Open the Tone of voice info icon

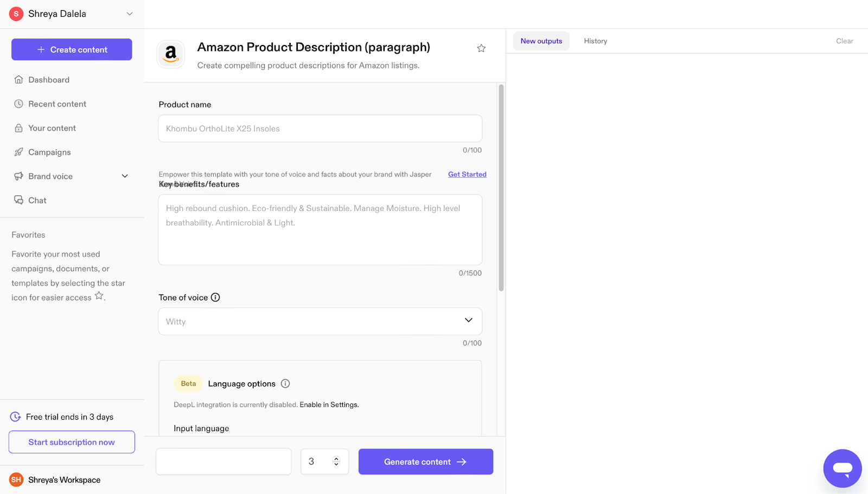[x=215, y=297]
